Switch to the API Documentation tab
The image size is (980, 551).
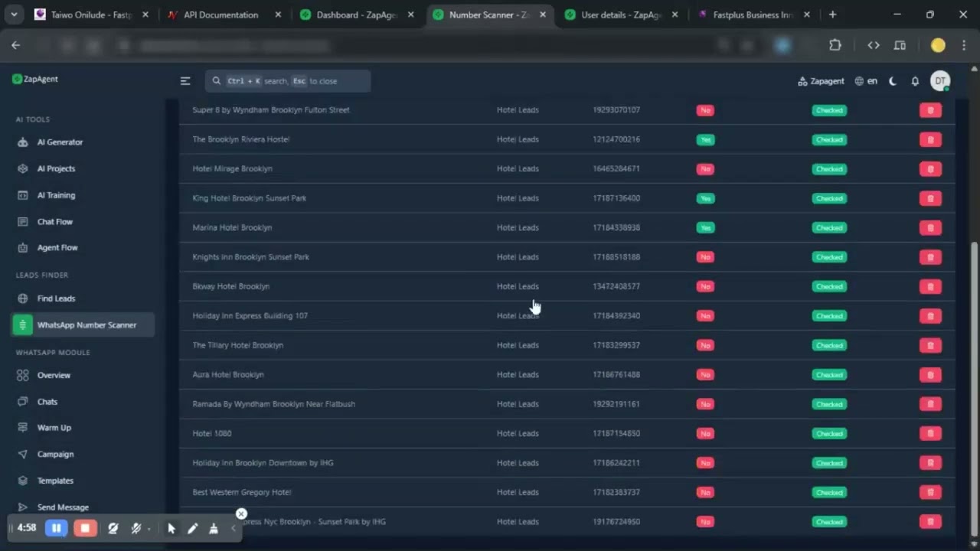[x=224, y=15]
